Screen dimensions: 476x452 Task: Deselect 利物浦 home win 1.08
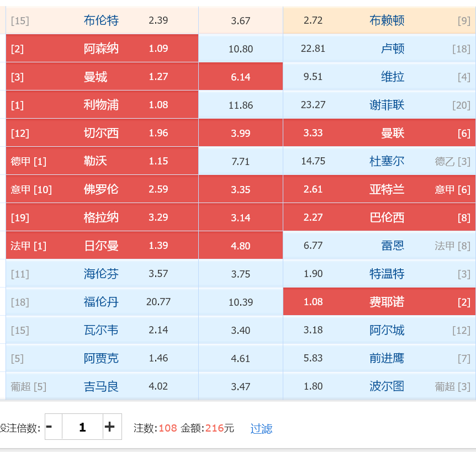pos(102,105)
